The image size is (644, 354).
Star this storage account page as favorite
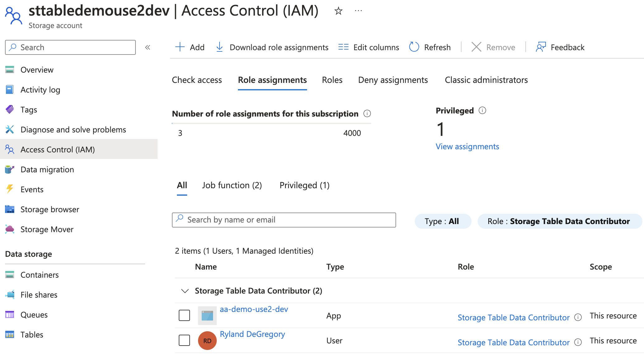(338, 11)
